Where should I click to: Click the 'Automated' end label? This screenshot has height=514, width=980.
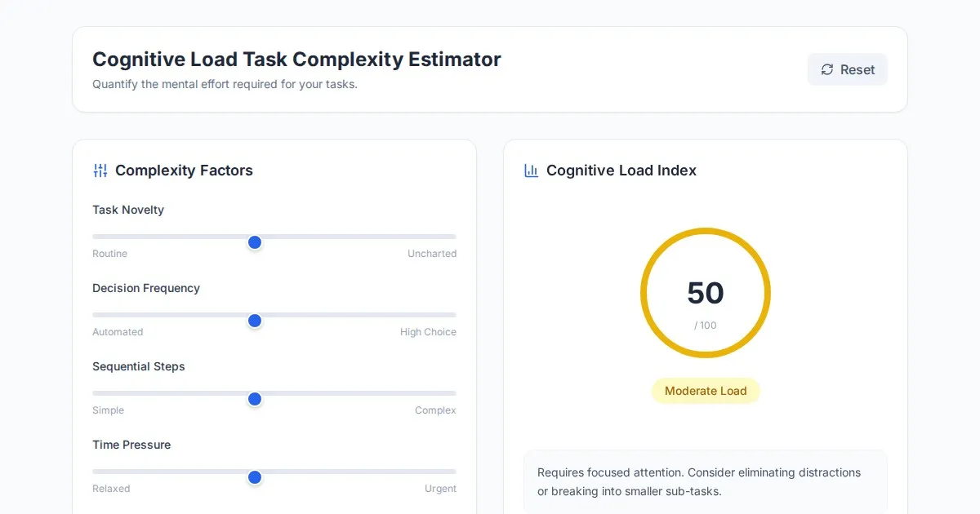pos(118,332)
